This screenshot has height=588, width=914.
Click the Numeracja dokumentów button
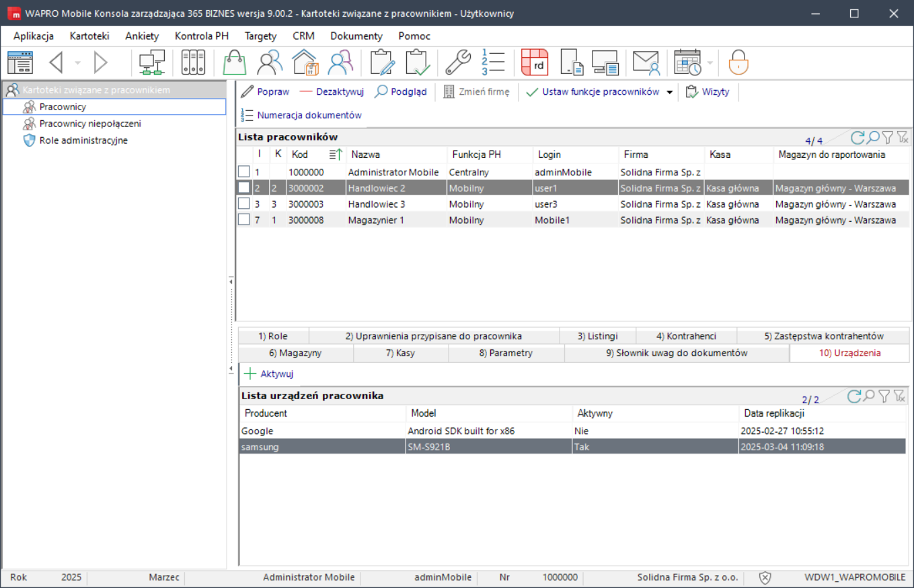(x=301, y=115)
